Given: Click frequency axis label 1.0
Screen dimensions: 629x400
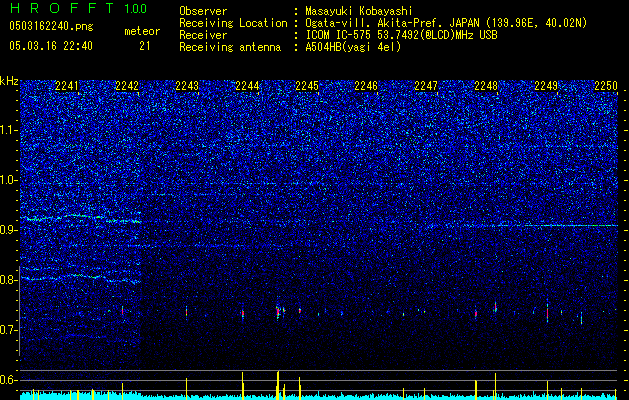Looking at the screenshot, I should [x=9, y=180].
